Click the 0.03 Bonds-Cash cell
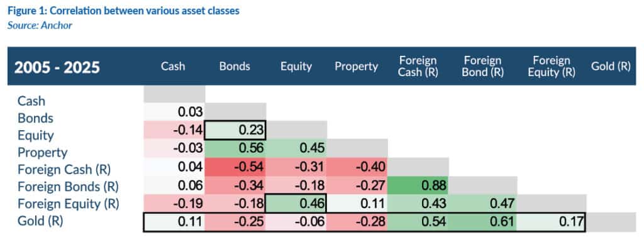This screenshot has width=644, height=242. [x=174, y=112]
